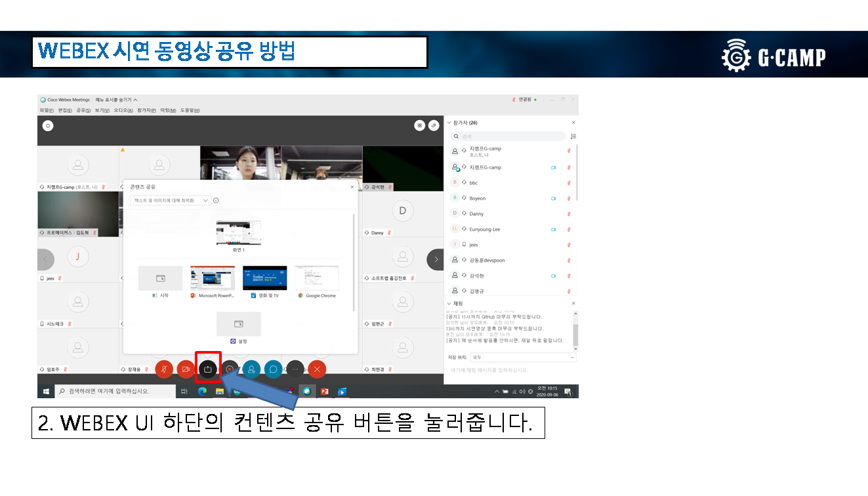Click share dialog vertical scrollbar
The width and height of the screenshot is (868, 496).
pyautogui.click(x=354, y=262)
